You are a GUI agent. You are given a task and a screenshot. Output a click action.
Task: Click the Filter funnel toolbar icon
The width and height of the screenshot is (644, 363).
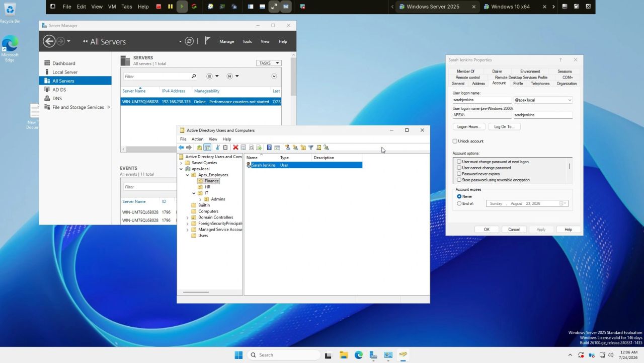[x=311, y=148]
